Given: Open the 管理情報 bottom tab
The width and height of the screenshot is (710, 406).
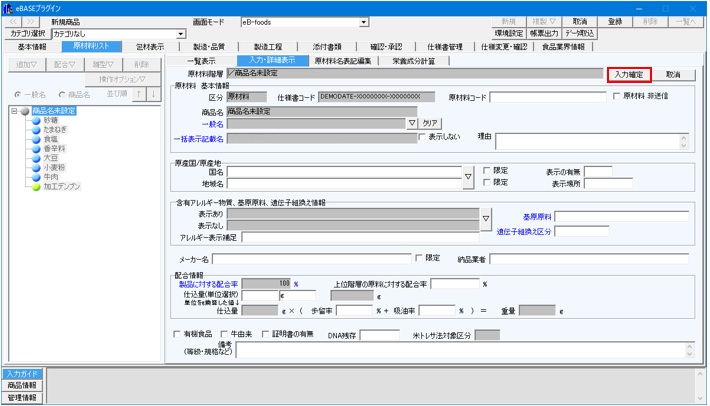Looking at the screenshot, I should (x=22, y=398).
